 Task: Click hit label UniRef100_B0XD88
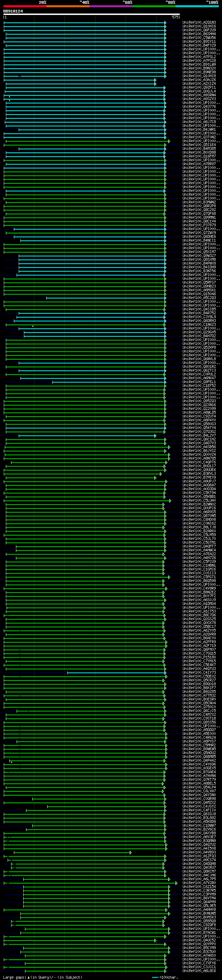(199, 153)
